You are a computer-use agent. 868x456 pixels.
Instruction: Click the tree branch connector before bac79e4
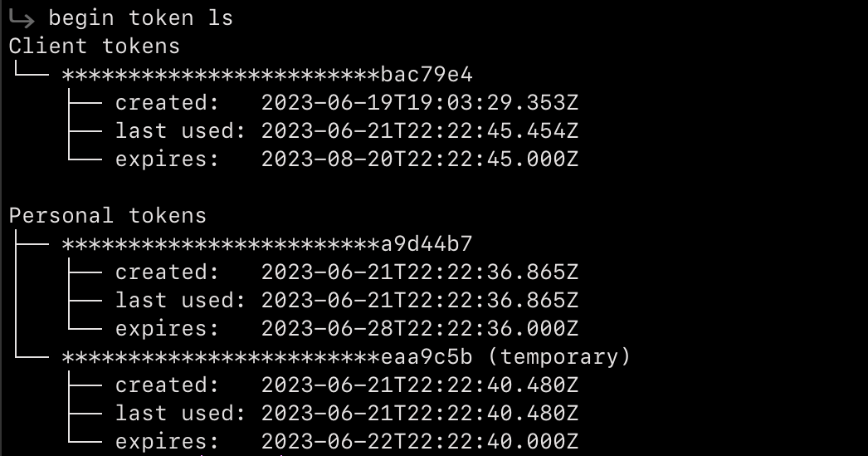[x=31, y=69]
